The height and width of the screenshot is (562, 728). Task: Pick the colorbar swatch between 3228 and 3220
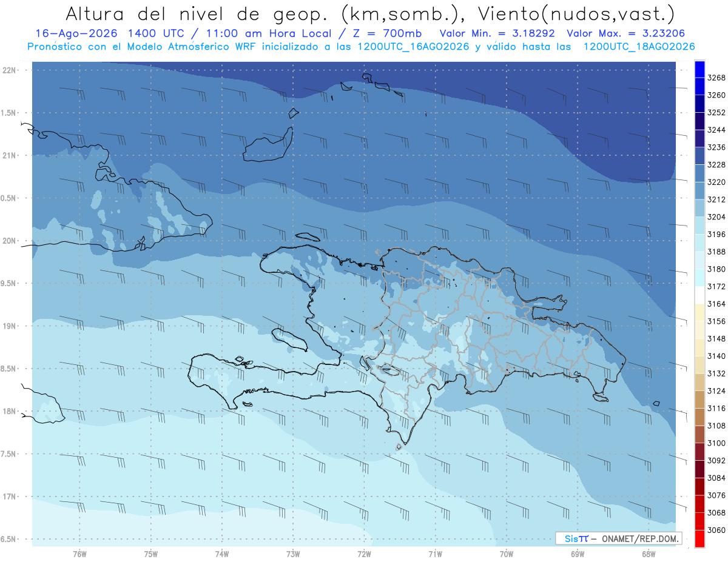699,173
